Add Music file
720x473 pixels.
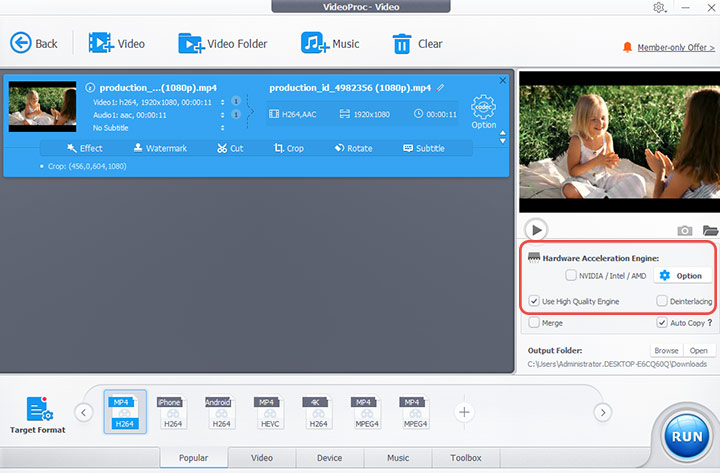(330, 43)
